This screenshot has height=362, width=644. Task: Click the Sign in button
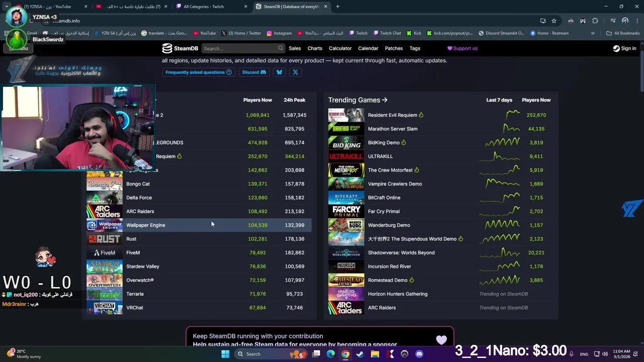[624, 48]
